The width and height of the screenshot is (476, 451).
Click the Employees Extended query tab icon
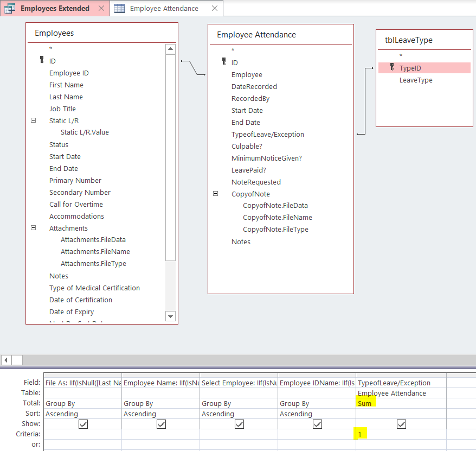tap(10, 8)
